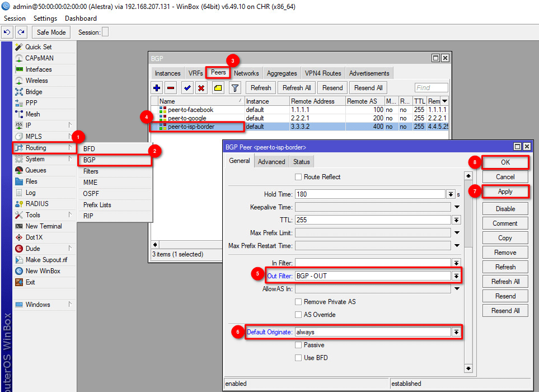
Task: Click the blue checkmark enable icon
Action: click(188, 88)
